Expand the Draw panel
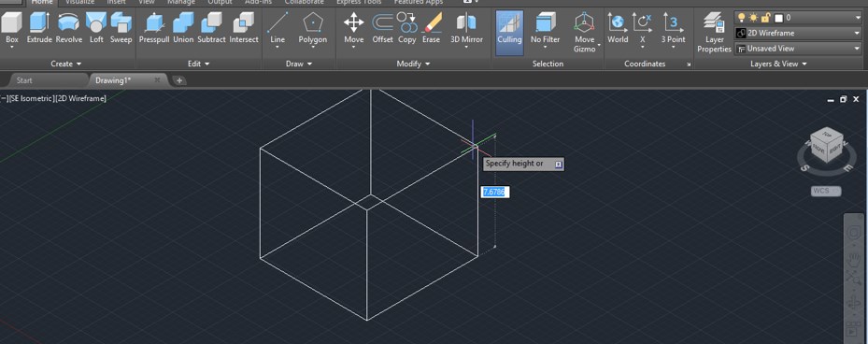This screenshot has width=868, height=344. (x=299, y=64)
